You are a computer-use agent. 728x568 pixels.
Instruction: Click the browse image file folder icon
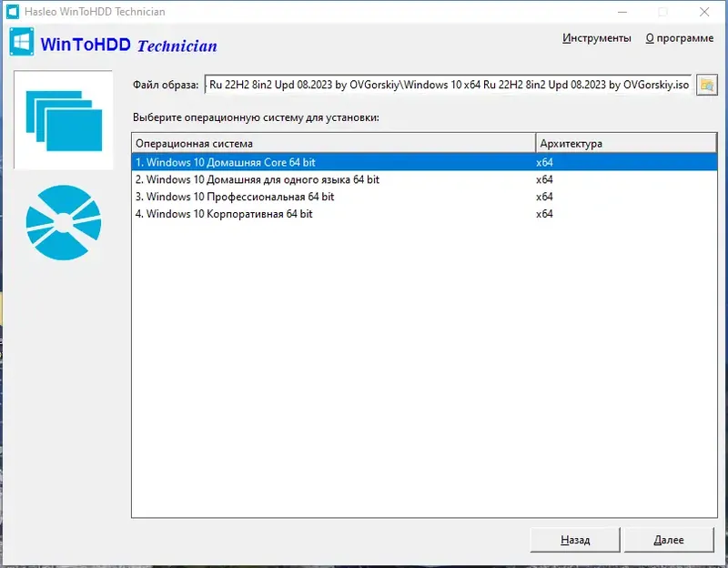[707, 85]
